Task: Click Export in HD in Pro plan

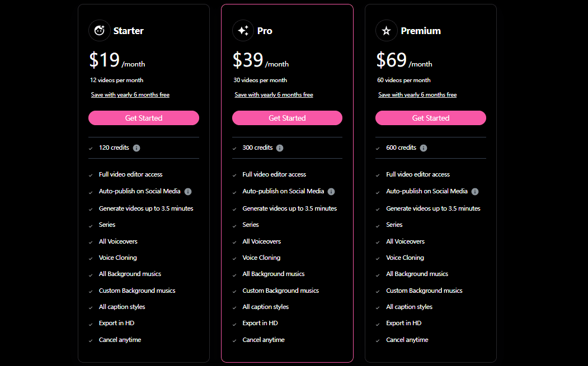Action: point(260,323)
